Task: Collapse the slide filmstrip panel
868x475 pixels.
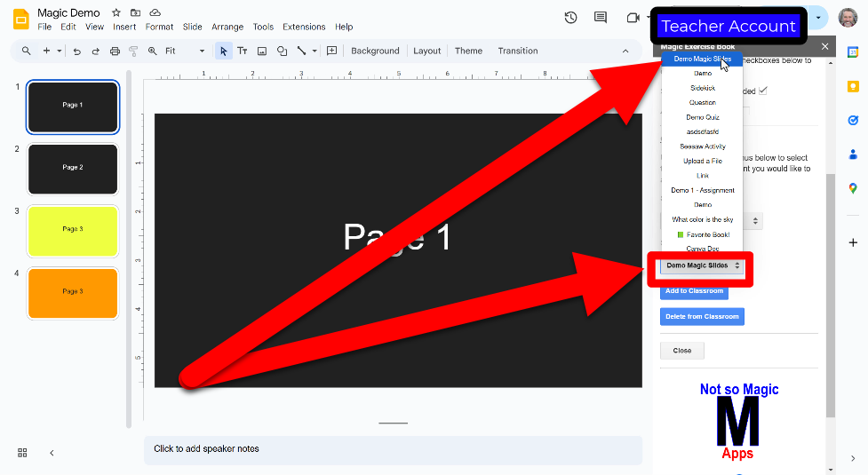Action: point(52,453)
